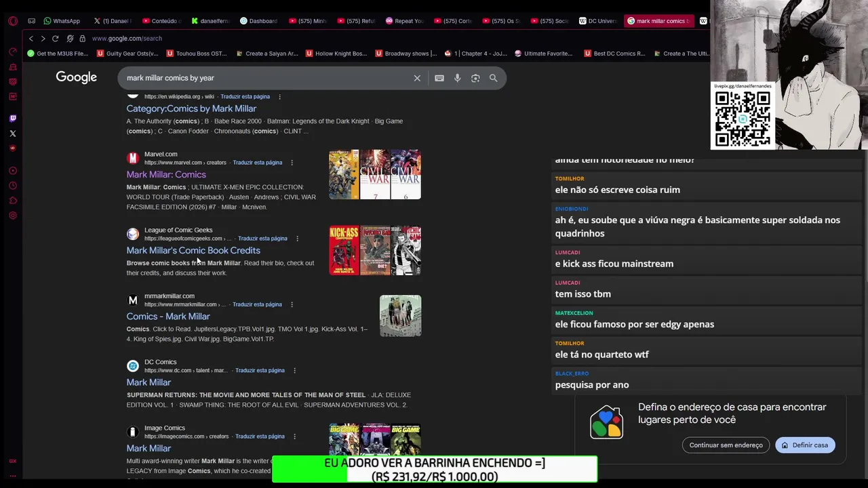868x488 pixels.
Task: Open the Guilty Gear Osts bookmark
Action: [127, 54]
